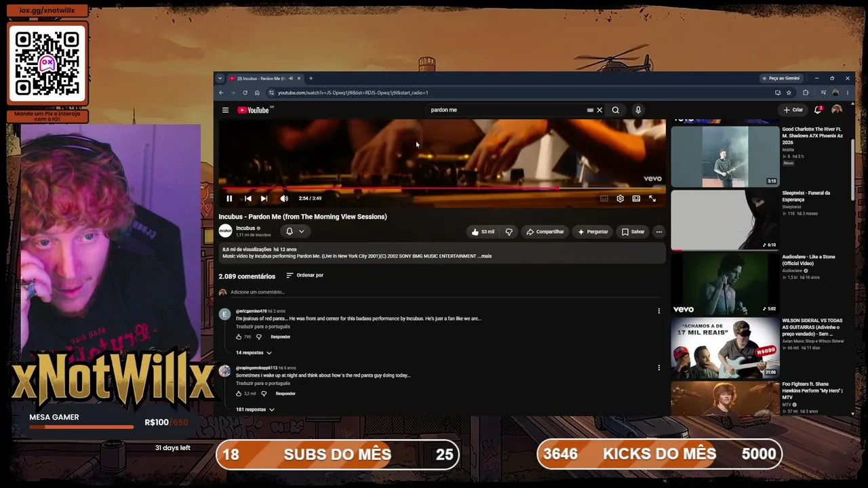
Task: Click the youtube.com address bar
Action: [x=519, y=93]
